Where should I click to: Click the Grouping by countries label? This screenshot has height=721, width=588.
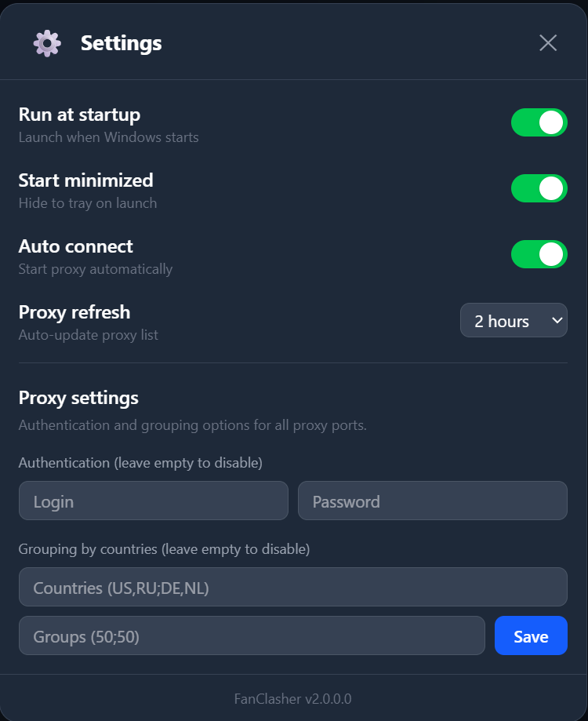(164, 549)
